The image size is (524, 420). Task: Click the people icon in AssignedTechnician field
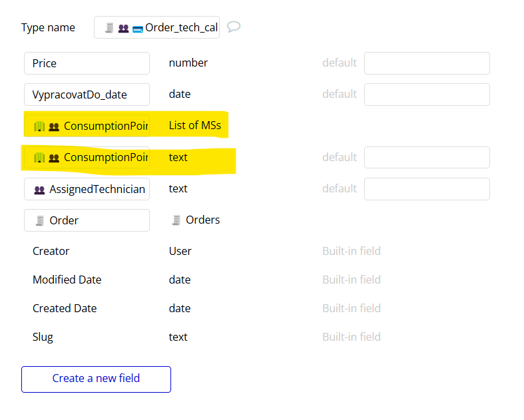click(x=39, y=190)
